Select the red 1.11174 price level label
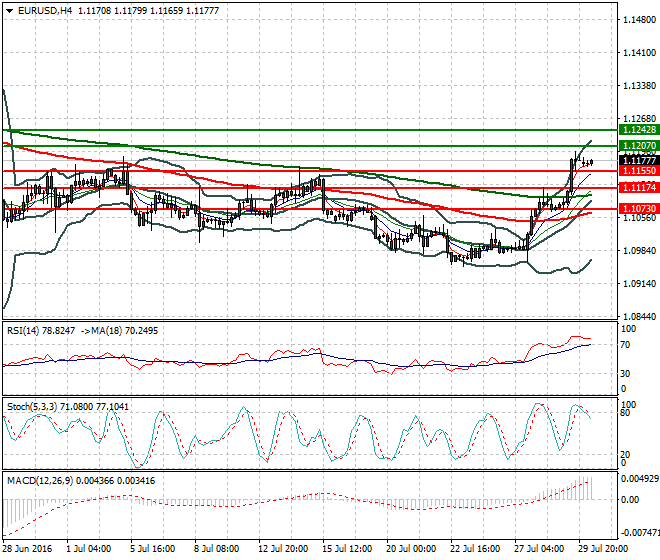Image resolution: width=660 pixels, height=560 pixels. 639,188
